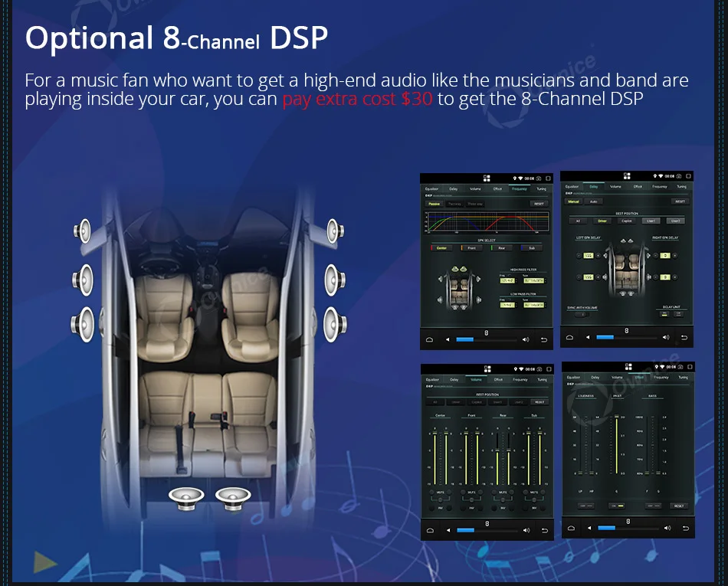Click volume-up speaker icon on Volume tab screen

click(526, 530)
